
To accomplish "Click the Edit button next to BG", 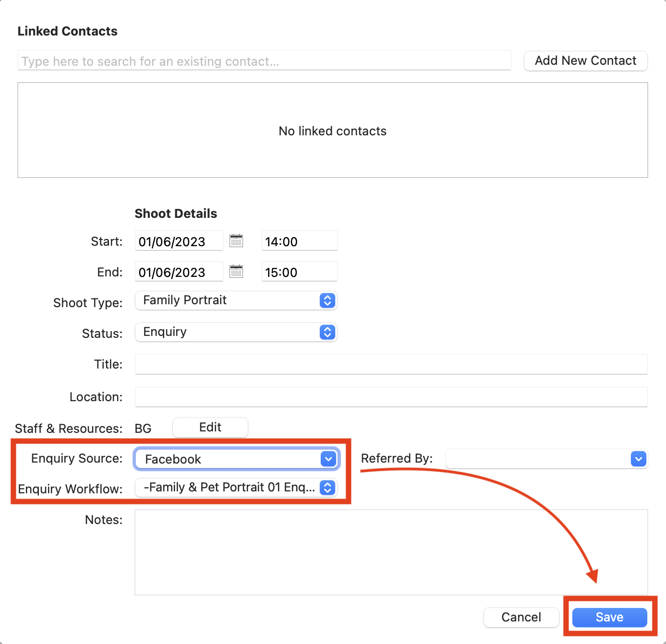I will click(210, 427).
